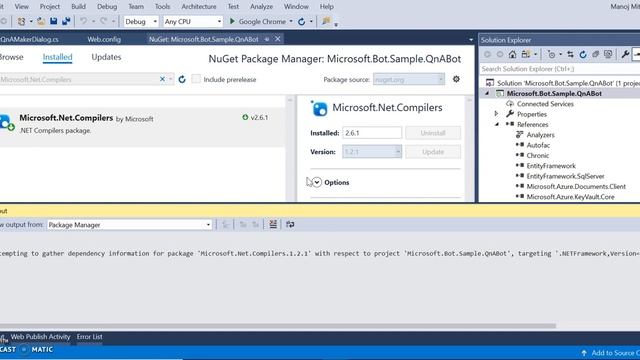The width and height of the screenshot is (640, 360).
Task: Click the Find in Files toolbar icon
Action: (x=326, y=21)
